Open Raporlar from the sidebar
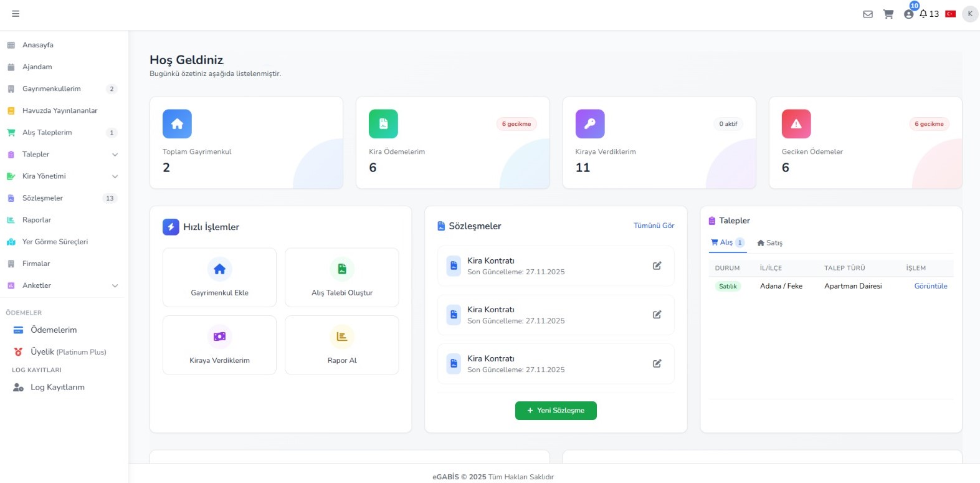Screen dimensions: 980x483 pyautogui.click(x=37, y=220)
